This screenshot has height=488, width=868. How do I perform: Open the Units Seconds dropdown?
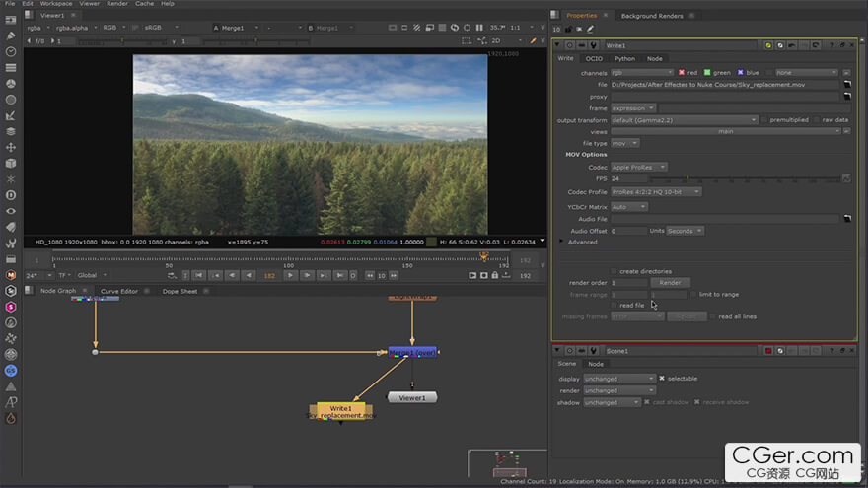pyautogui.click(x=685, y=231)
